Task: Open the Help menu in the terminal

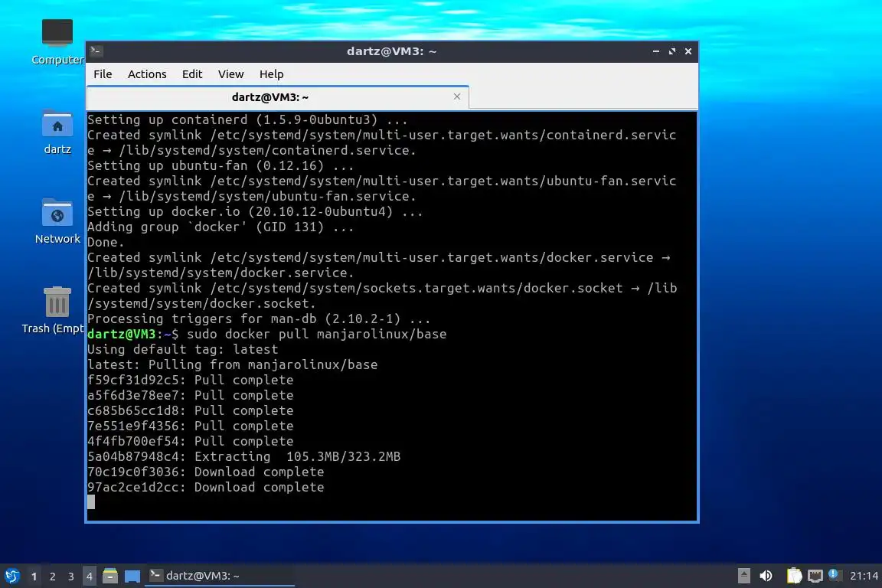Action: pos(271,74)
